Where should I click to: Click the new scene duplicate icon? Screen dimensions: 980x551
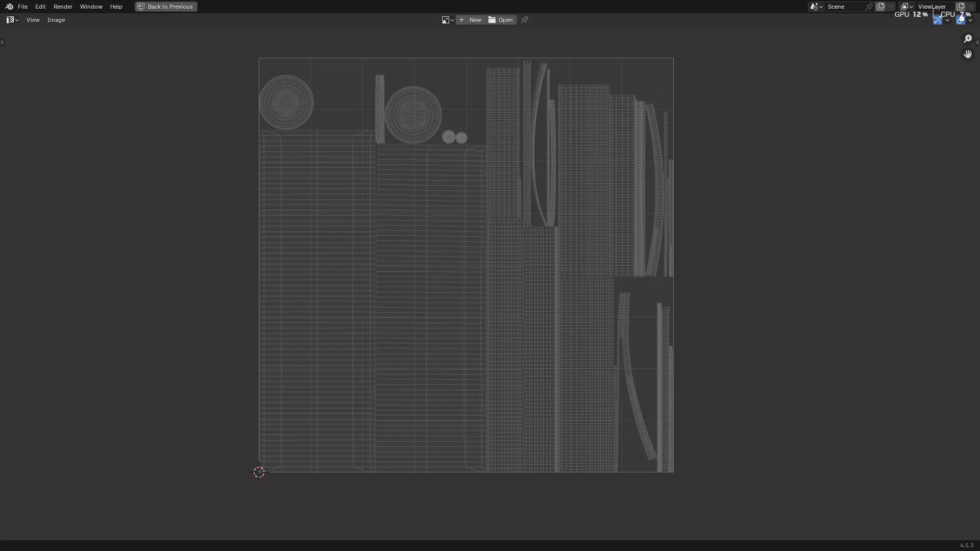pyautogui.click(x=880, y=7)
